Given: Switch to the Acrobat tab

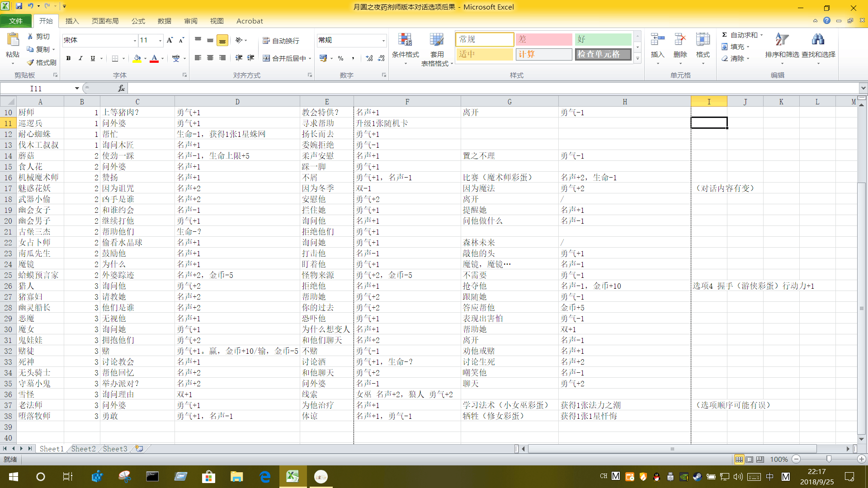Looking at the screenshot, I should (x=250, y=21).
